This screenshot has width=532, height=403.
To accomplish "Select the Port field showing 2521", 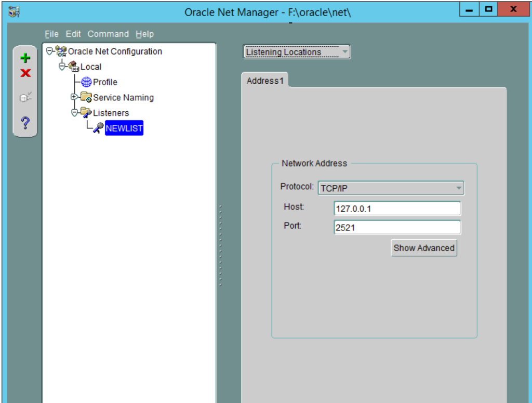I will pyautogui.click(x=397, y=227).
